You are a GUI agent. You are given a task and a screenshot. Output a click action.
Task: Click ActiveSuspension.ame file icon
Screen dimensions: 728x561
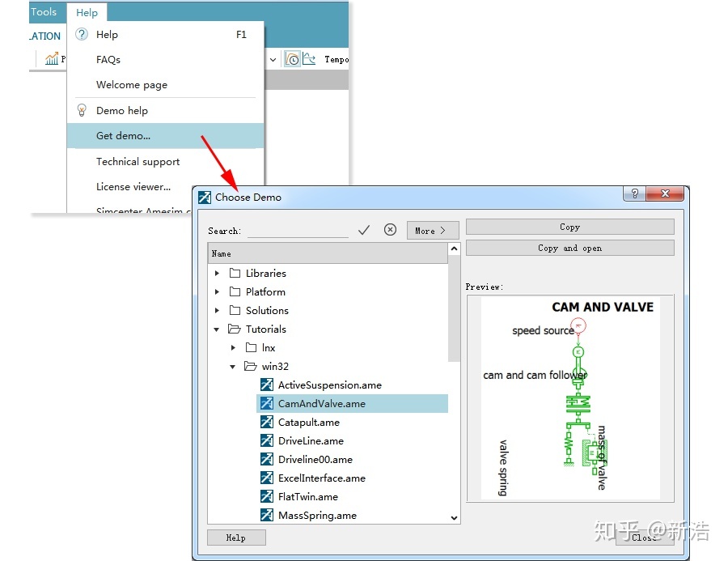[x=266, y=385]
